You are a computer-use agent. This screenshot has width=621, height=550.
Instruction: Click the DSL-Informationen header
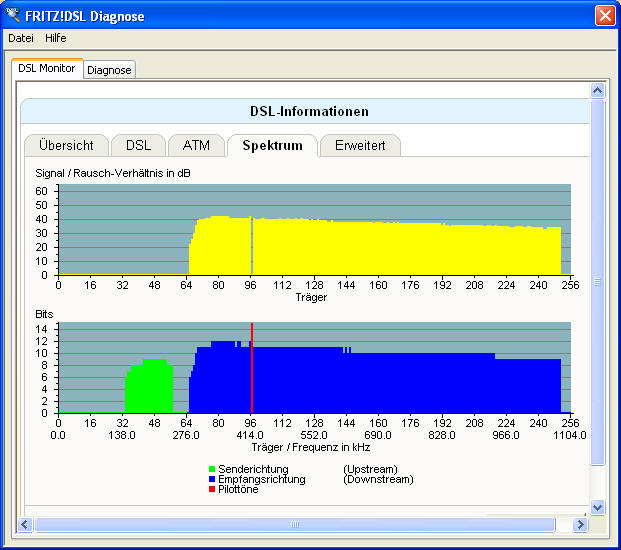click(309, 111)
